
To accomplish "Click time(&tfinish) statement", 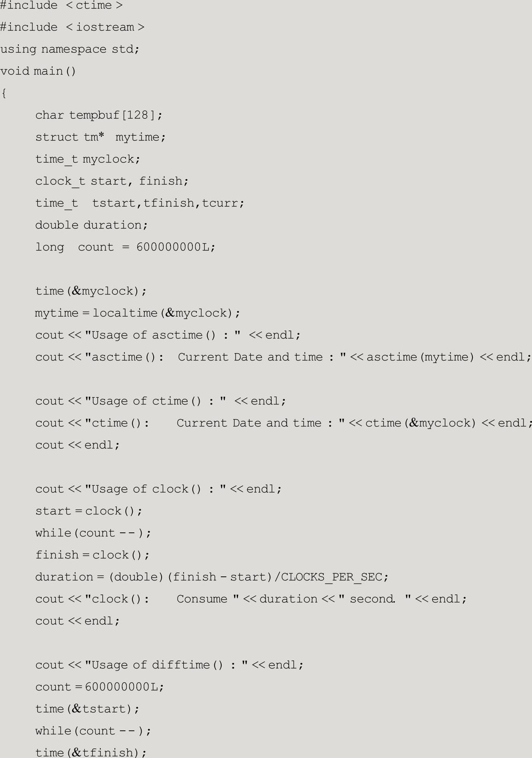I will [91, 752].
